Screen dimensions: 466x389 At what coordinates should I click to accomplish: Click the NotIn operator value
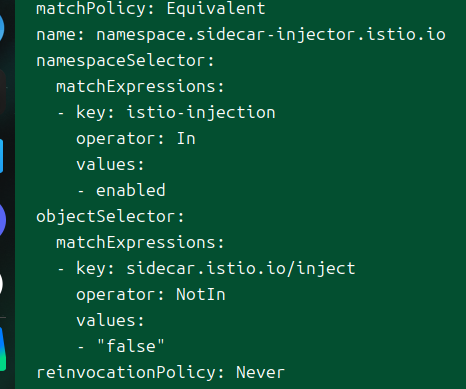pos(201,295)
